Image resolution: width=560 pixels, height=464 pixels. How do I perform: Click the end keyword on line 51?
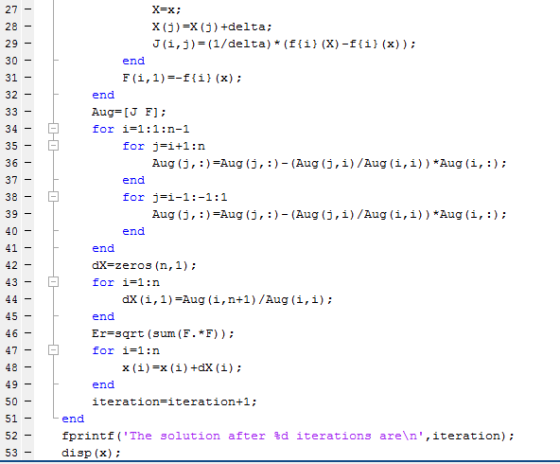click(x=73, y=419)
